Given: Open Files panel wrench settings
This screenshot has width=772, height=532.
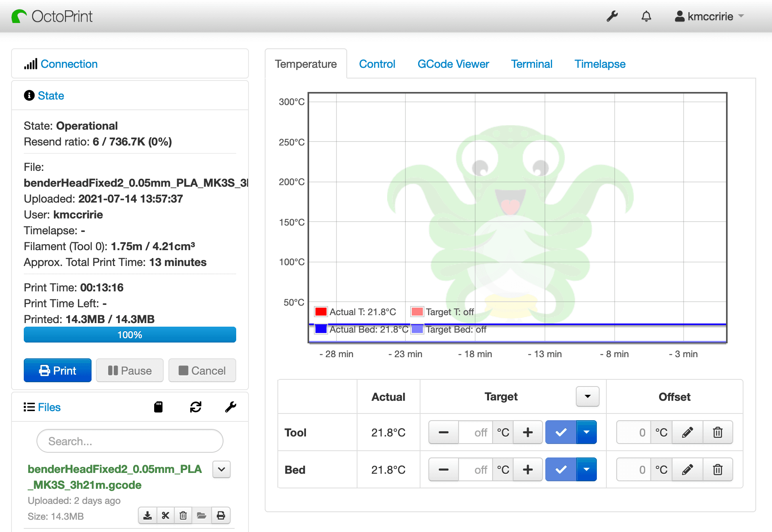Looking at the screenshot, I should (231, 407).
